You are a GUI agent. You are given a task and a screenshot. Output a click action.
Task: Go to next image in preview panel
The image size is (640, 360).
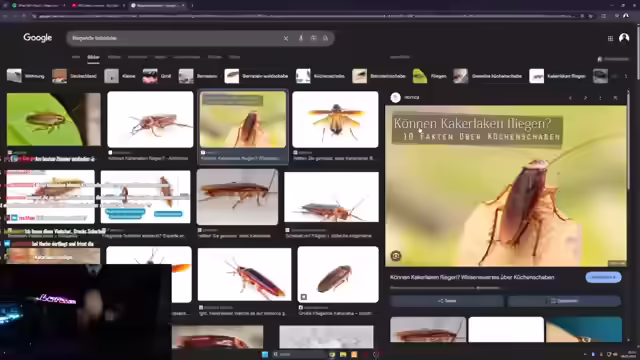585,98
